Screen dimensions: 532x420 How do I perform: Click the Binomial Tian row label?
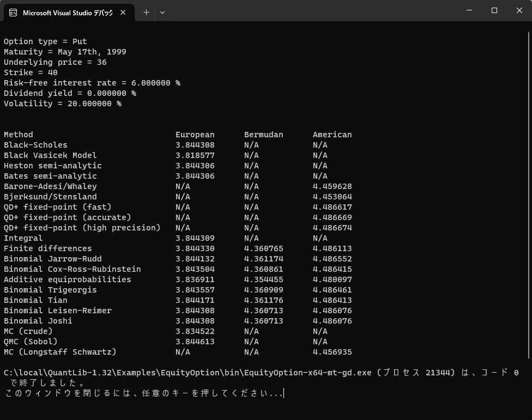(x=35, y=300)
